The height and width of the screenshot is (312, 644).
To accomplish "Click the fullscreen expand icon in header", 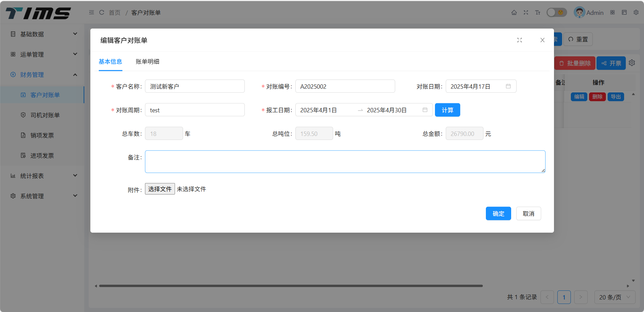I will tap(526, 12).
